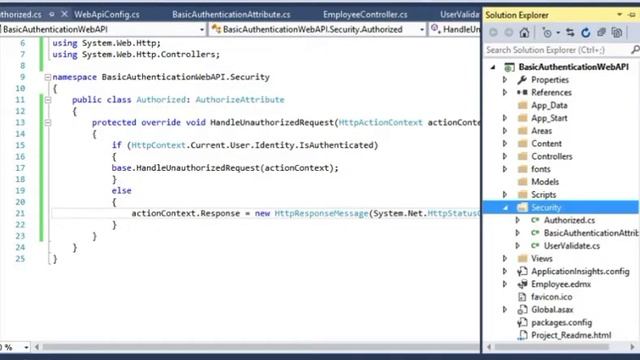Click the HttpResponseMessage type in code
Screen dimensions: 640x360
coord(321,213)
